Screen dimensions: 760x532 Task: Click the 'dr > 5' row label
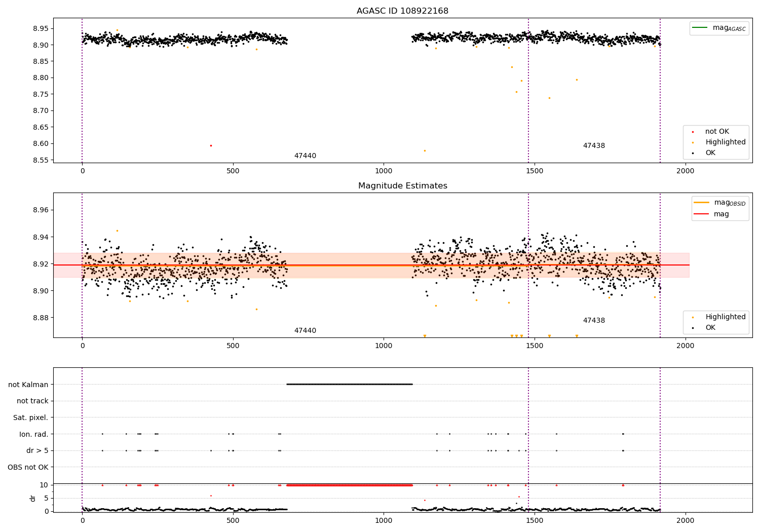click(37, 451)
